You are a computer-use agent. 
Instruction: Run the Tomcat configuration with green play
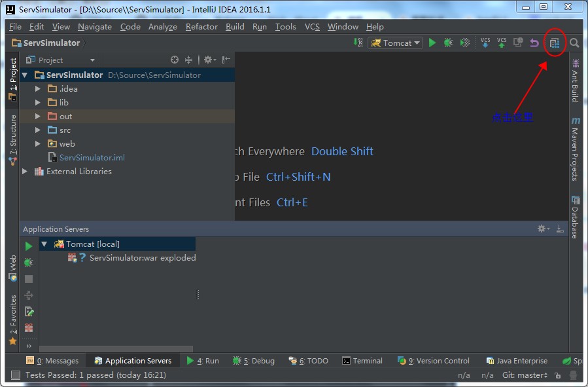[432, 43]
